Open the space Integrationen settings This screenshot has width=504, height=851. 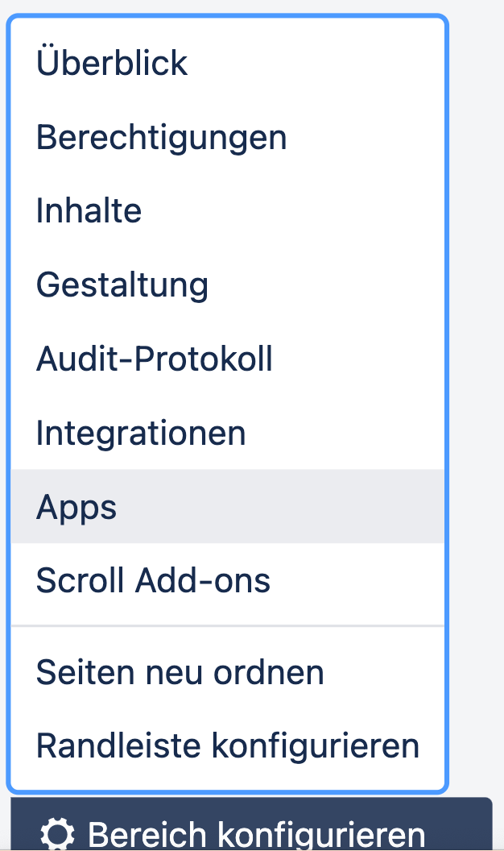pyautogui.click(x=141, y=433)
